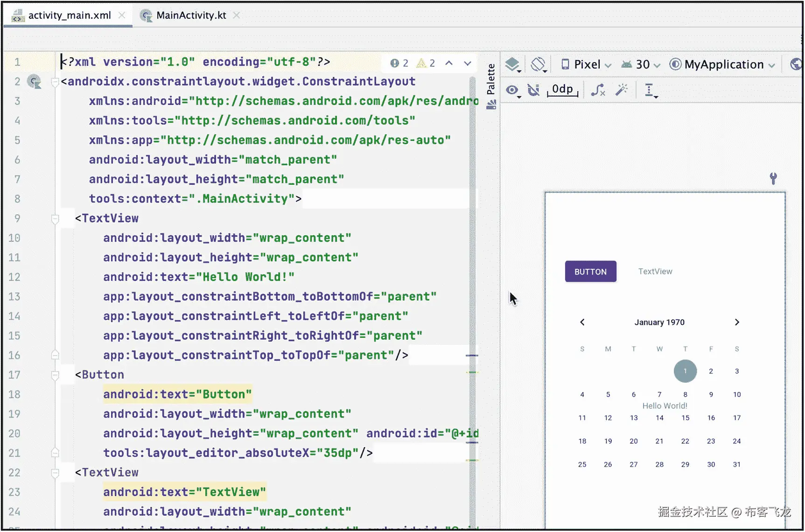Click the orientation for preview icon
The image size is (805, 532).
539,64
